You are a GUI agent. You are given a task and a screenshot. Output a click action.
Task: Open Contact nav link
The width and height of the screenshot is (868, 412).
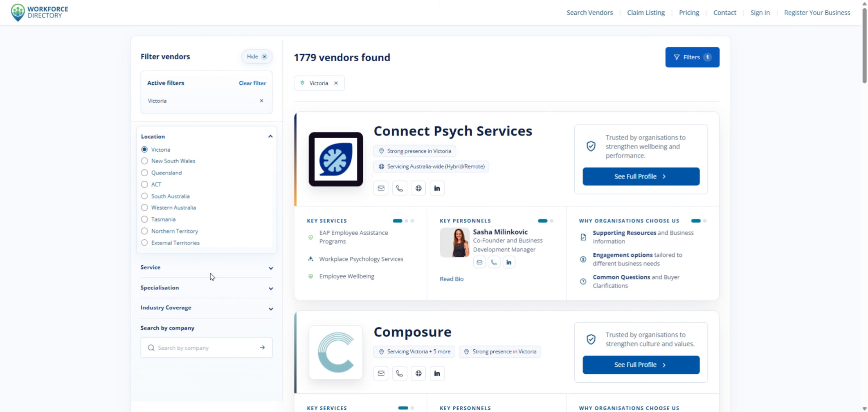725,13
